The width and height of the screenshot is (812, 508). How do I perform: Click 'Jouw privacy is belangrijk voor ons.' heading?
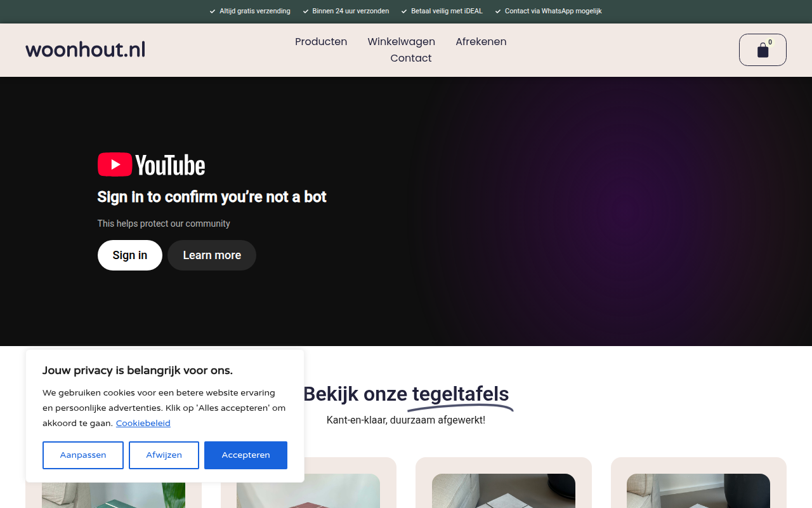pos(138,371)
